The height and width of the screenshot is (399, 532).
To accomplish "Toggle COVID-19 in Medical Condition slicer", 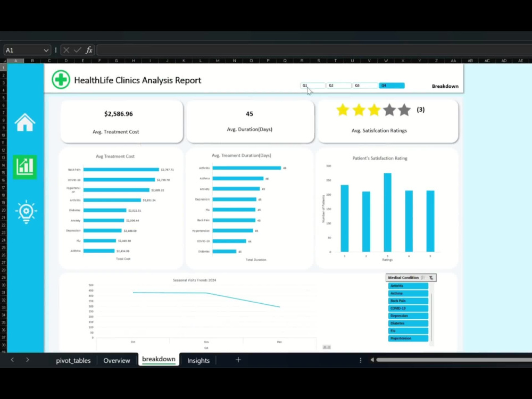I will 408,309.
